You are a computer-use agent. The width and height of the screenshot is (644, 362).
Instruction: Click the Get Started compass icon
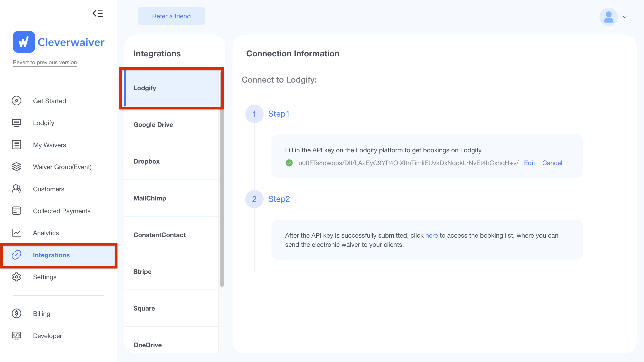(17, 101)
